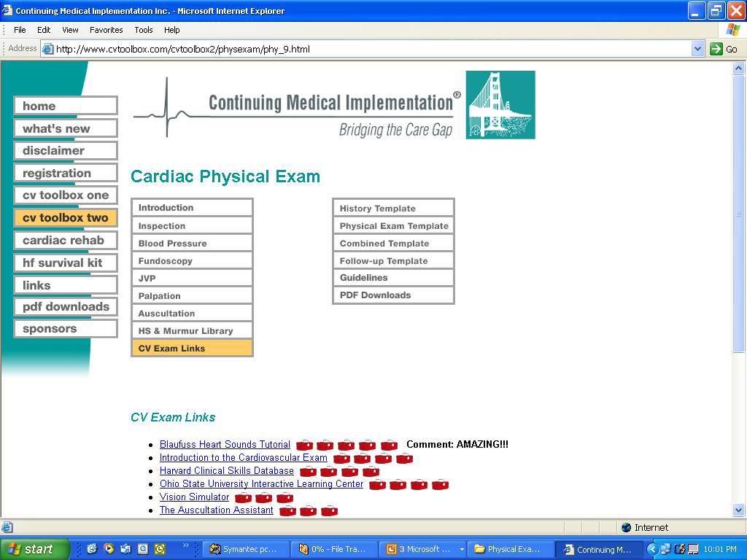Open the home sidebar button
The width and height of the screenshot is (747, 560).
click(65, 106)
